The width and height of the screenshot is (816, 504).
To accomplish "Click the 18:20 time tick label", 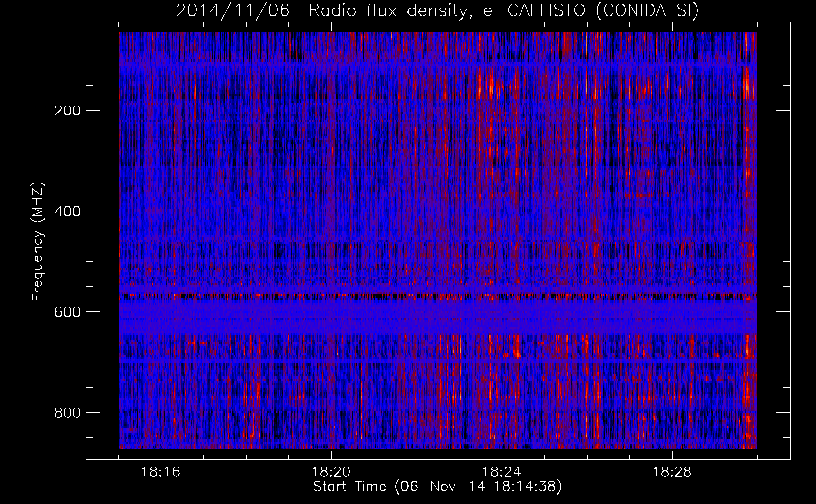I will (331, 472).
